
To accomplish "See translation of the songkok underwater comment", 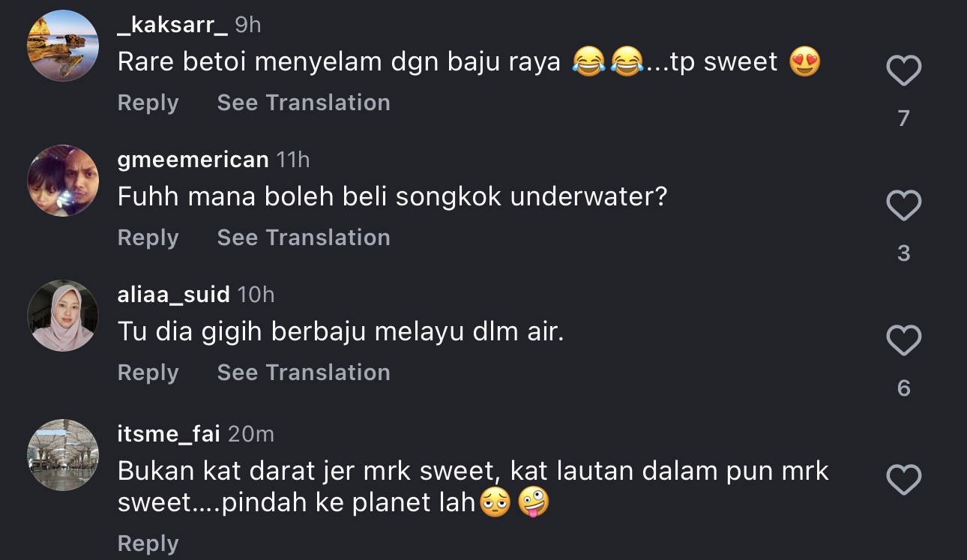I will (x=304, y=238).
